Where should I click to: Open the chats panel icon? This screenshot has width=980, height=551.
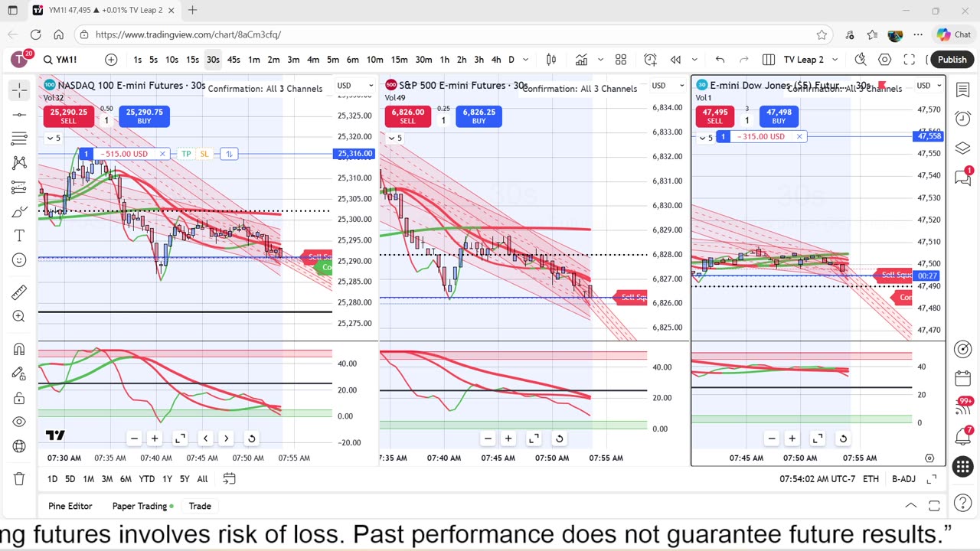coord(963,178)
